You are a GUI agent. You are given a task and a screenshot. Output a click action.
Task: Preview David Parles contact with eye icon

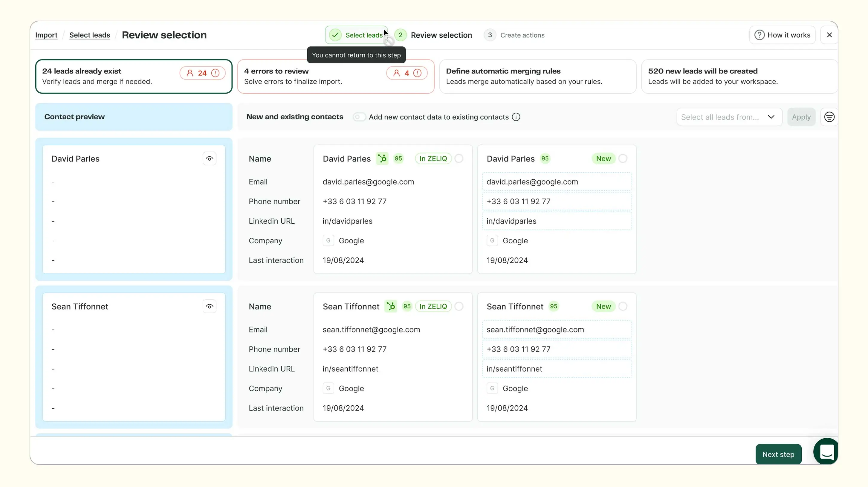(209, 159)
